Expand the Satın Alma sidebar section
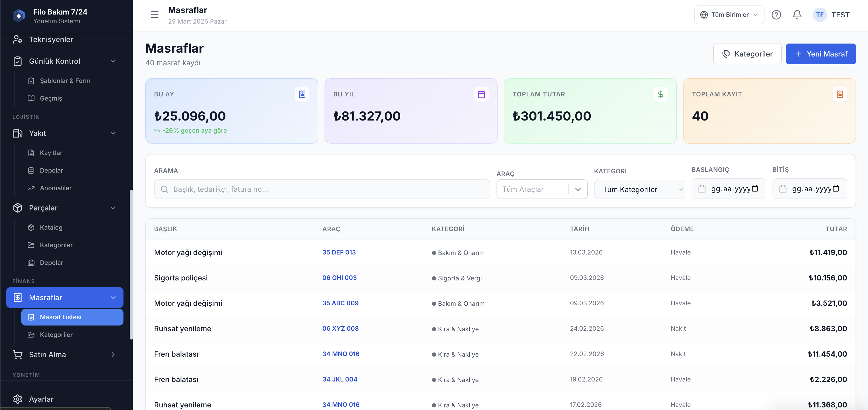 point(113,355)
